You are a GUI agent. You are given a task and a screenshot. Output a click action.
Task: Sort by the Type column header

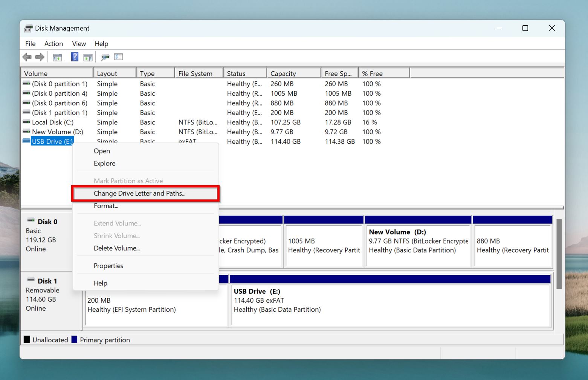pyautogui.click(x=155, y=73)
